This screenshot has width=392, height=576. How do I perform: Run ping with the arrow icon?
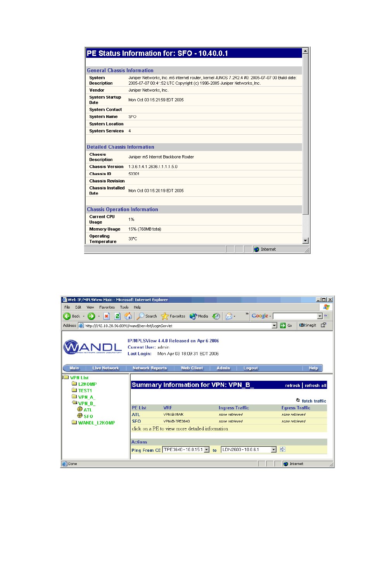tap(283, 449)
